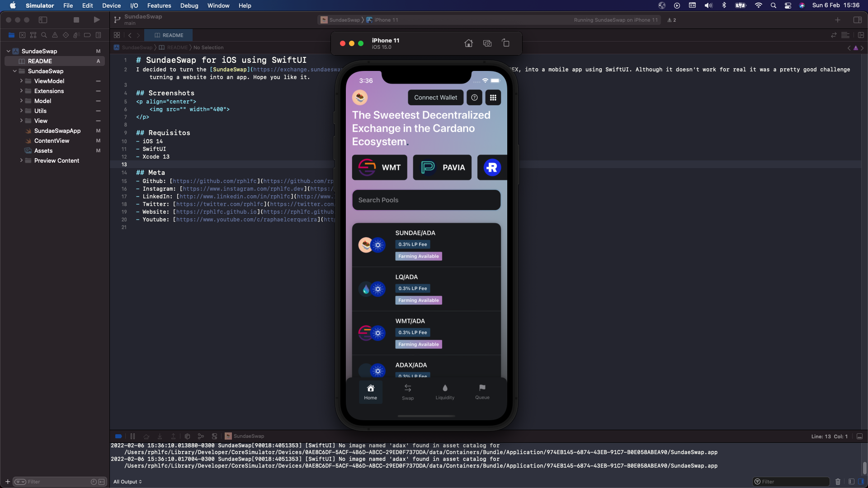
Task: Open Debug Memory Graph icon
Action: point(201,436)
